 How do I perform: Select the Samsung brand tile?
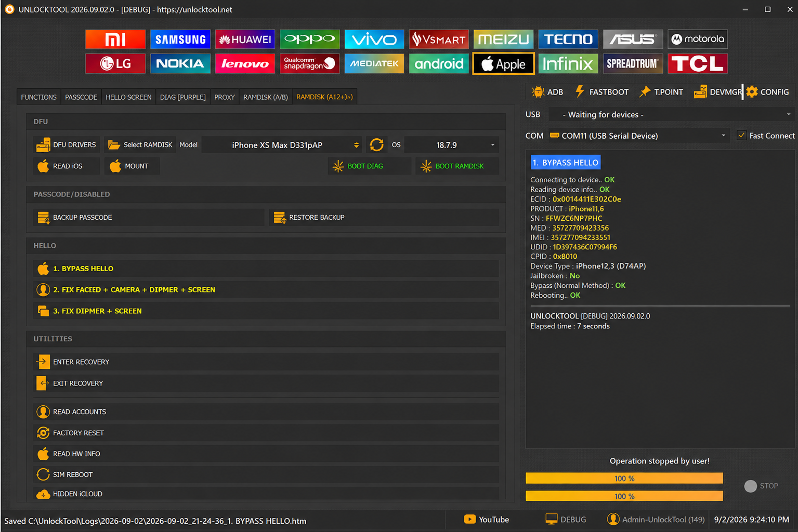click(180, 39)
